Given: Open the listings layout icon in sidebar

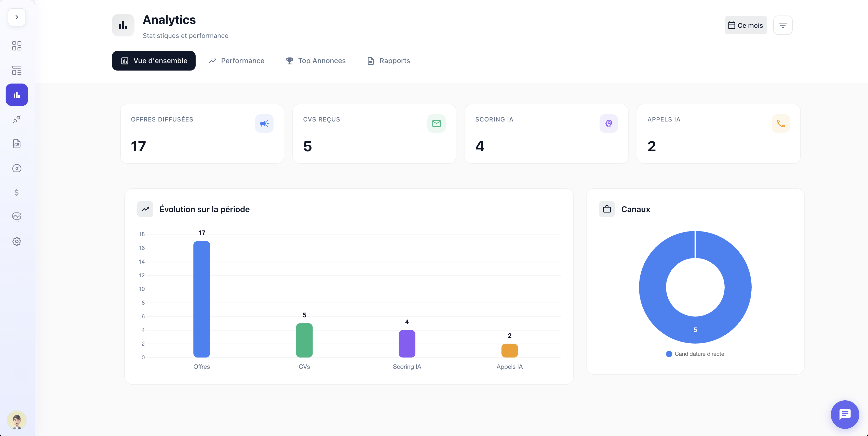Looking at the screenshot, I should click(x=17, y=70).
